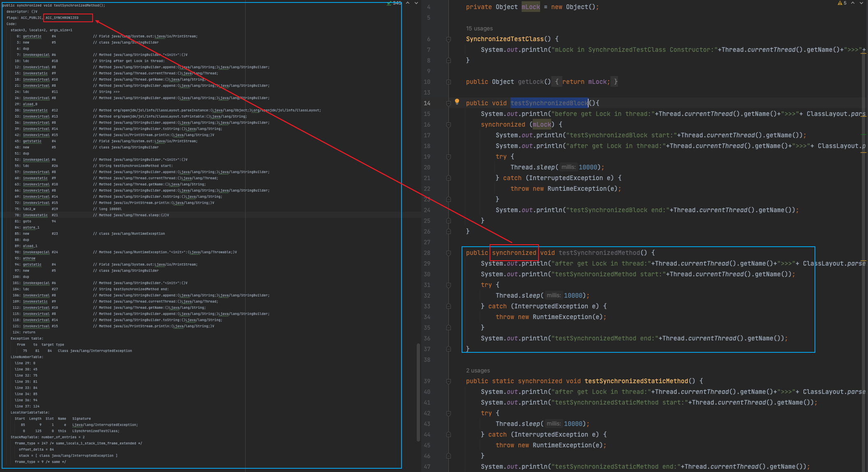Open the '15 usages' code hint

[479, 28]
